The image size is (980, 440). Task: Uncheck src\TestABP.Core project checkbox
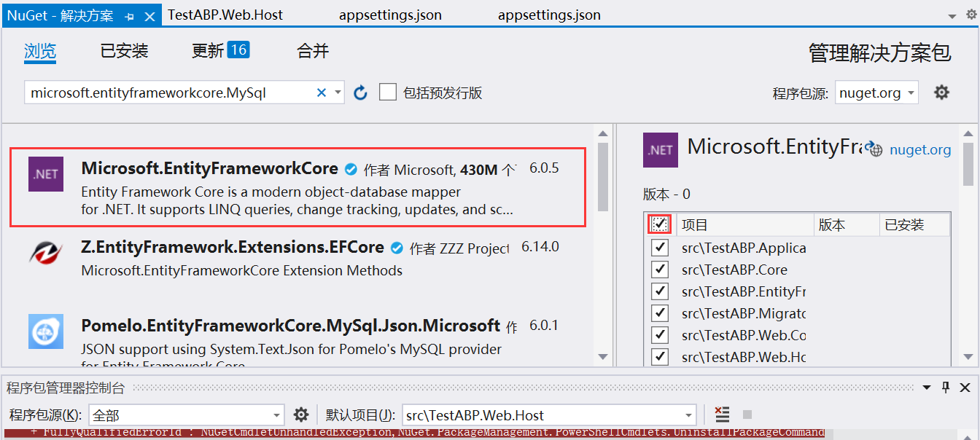coord(660,270)
